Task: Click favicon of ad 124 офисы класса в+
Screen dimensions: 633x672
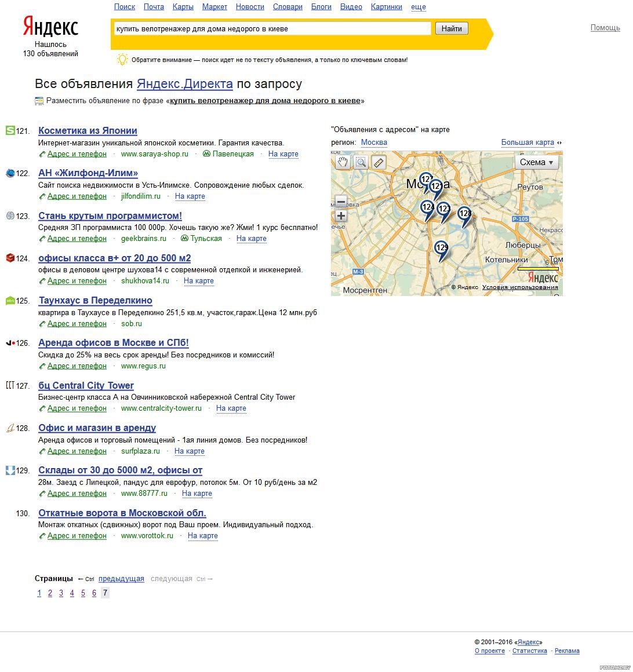Action: click(10, 258)
